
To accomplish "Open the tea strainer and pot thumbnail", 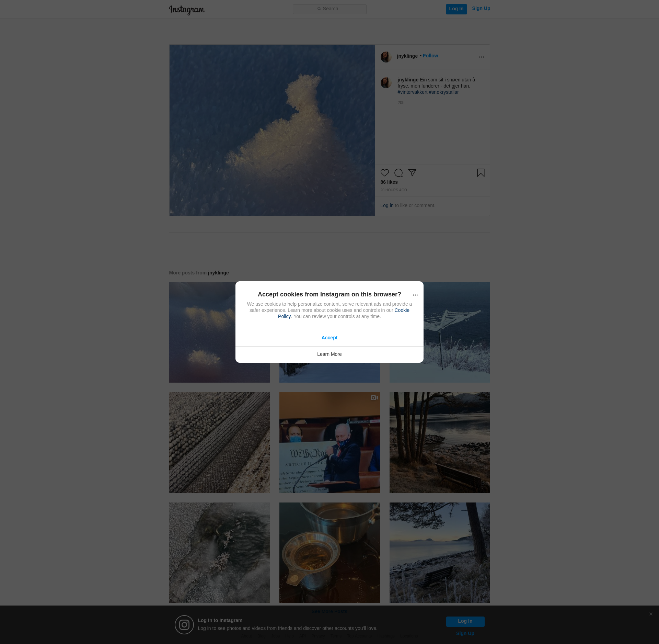I will point(329,553).
